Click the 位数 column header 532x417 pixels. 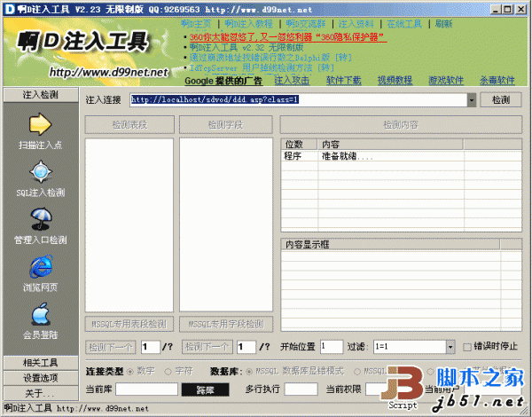pyautogui.click(x=299, y=145)
